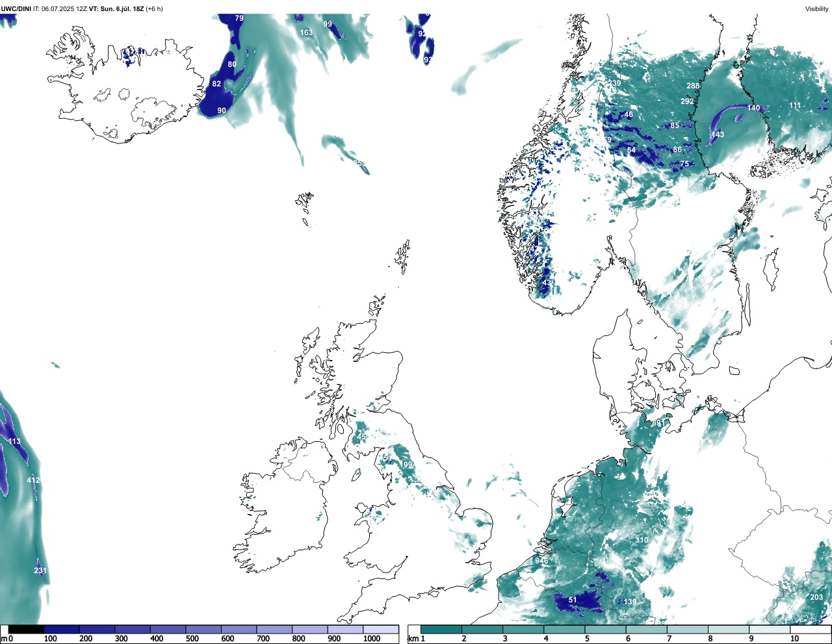Viewport: 832px width, 644px height.
Task: Select the value 54 on the map
Action: coord(631,151)
